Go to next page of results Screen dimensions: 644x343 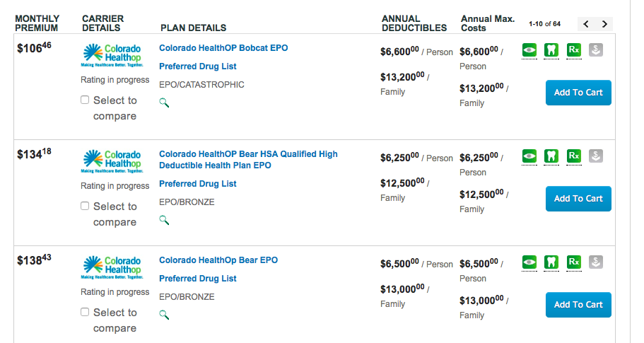coord(604,24)
